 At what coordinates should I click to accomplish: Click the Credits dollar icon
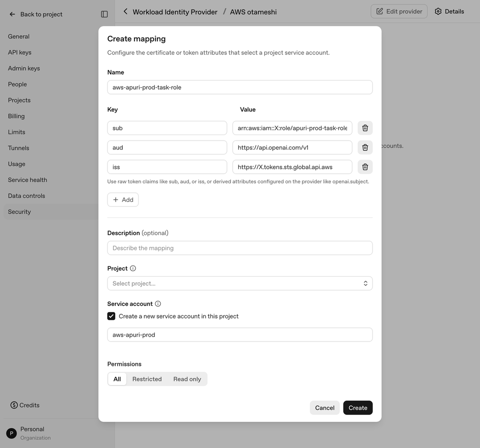pos(14,405)
